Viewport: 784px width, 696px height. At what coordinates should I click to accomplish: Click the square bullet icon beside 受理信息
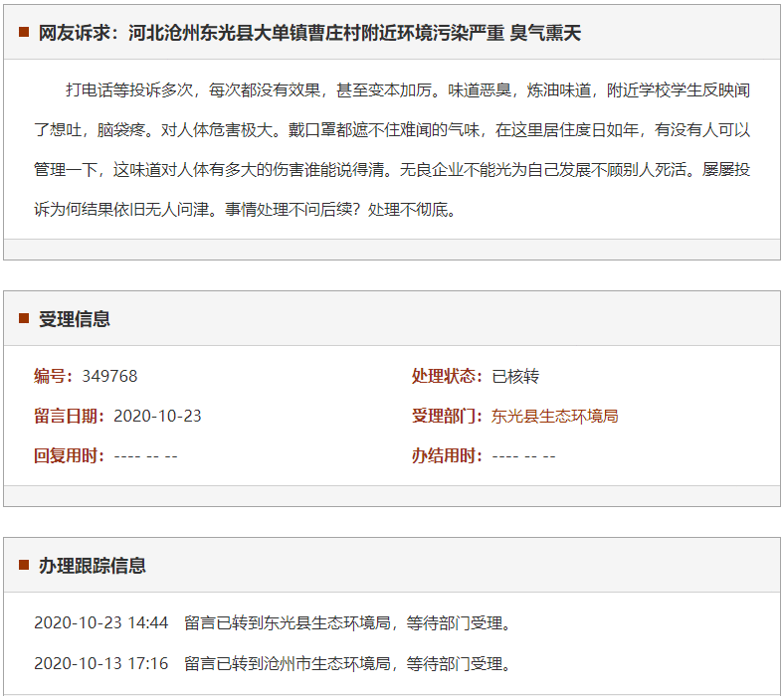point(24,318)
